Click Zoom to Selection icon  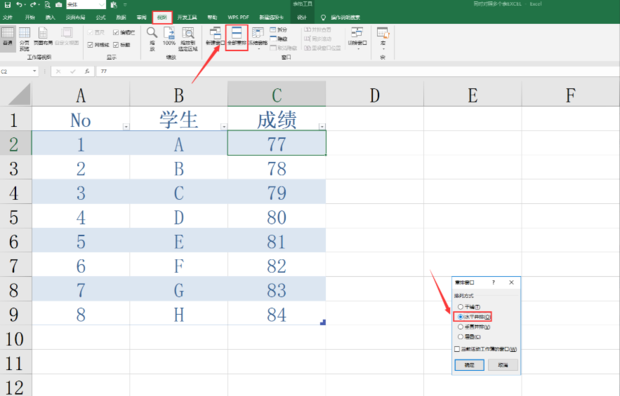point(188,38)
